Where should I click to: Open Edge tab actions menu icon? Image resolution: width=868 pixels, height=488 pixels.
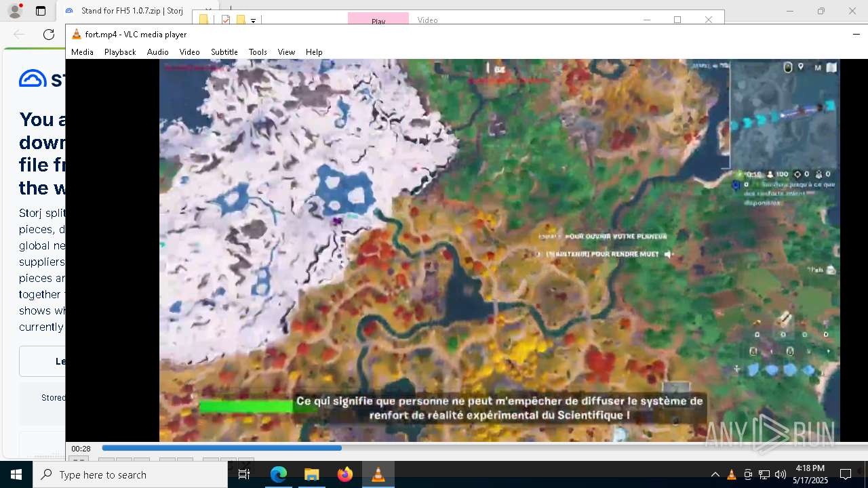pos(41,11)
